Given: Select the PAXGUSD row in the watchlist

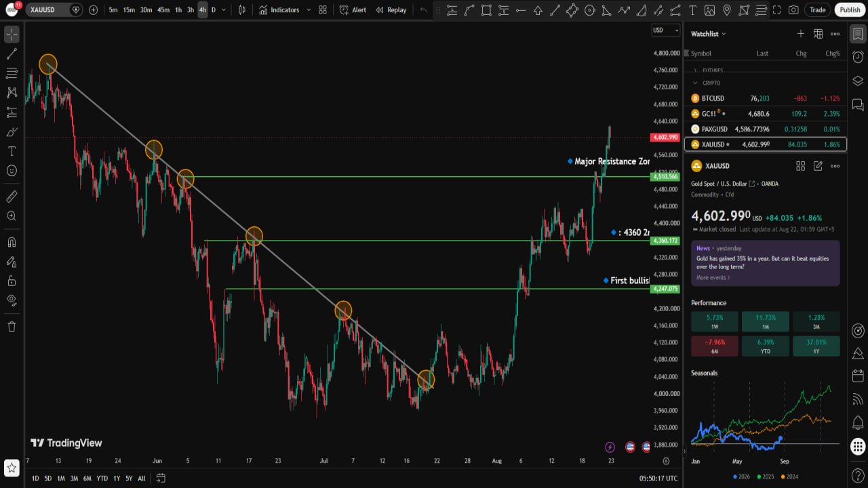Looking at the screenshot, I should coord(766,129).
